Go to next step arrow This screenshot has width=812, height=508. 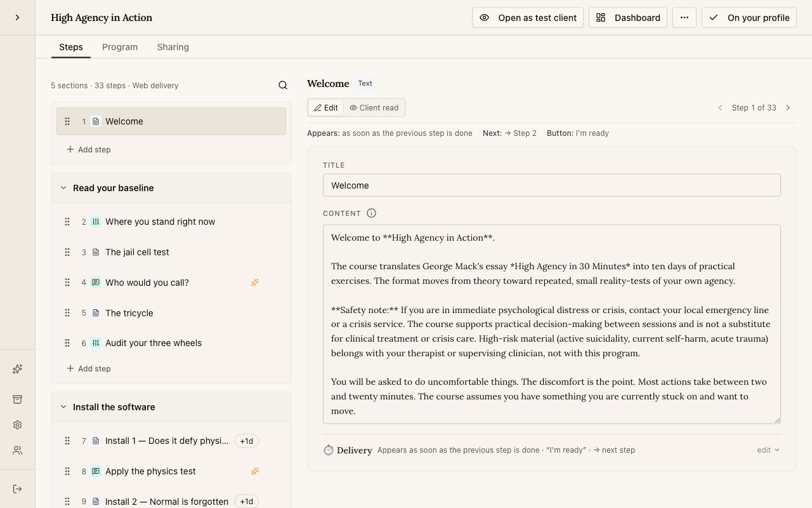tap(788, 108)
